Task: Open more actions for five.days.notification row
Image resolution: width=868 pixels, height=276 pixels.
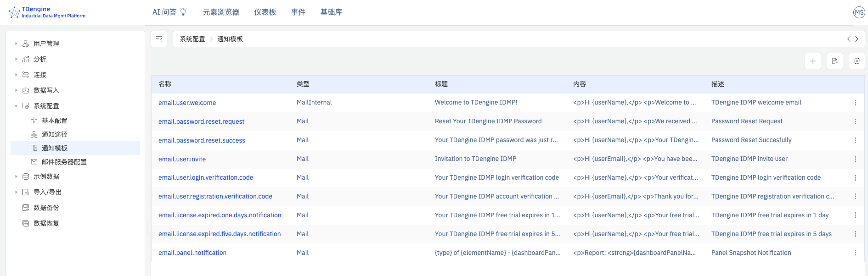Action: click(x=855, y=234)
